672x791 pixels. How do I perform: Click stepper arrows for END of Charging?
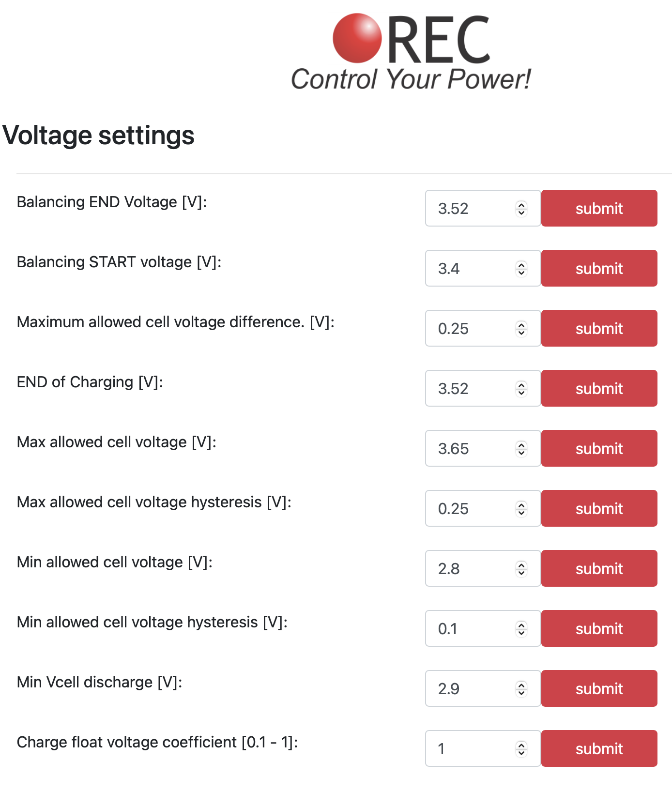(x=521, y=389)
